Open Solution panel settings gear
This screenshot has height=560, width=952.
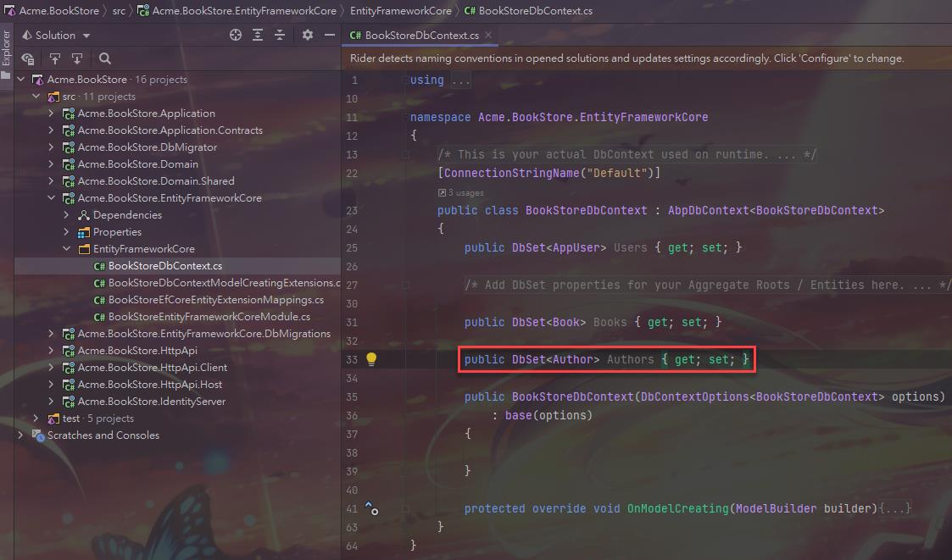tap(308, 35)
